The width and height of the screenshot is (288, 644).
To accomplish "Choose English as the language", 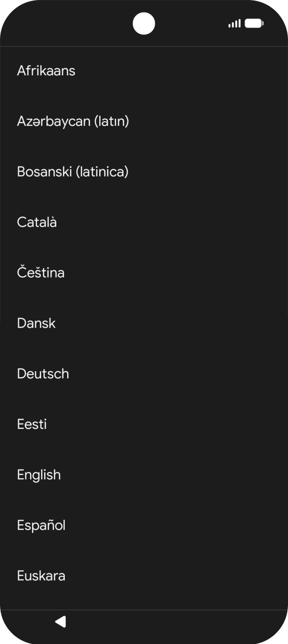I will click(x=39, y=475).
